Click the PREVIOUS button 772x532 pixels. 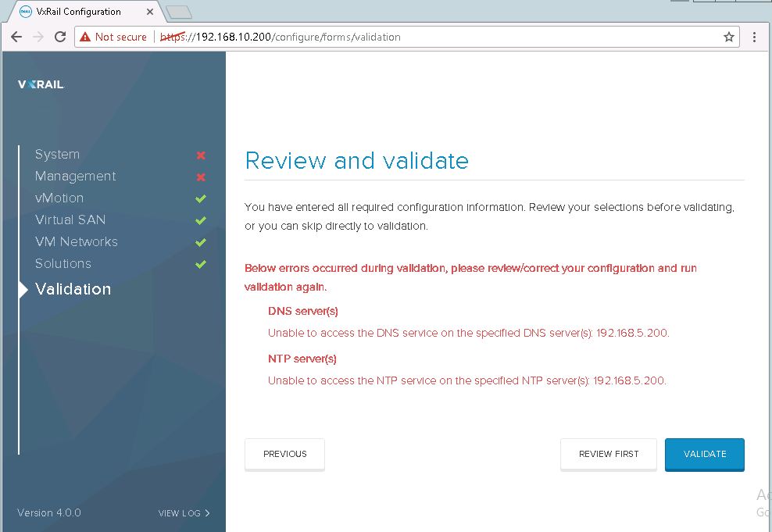(x=284, y=454)
